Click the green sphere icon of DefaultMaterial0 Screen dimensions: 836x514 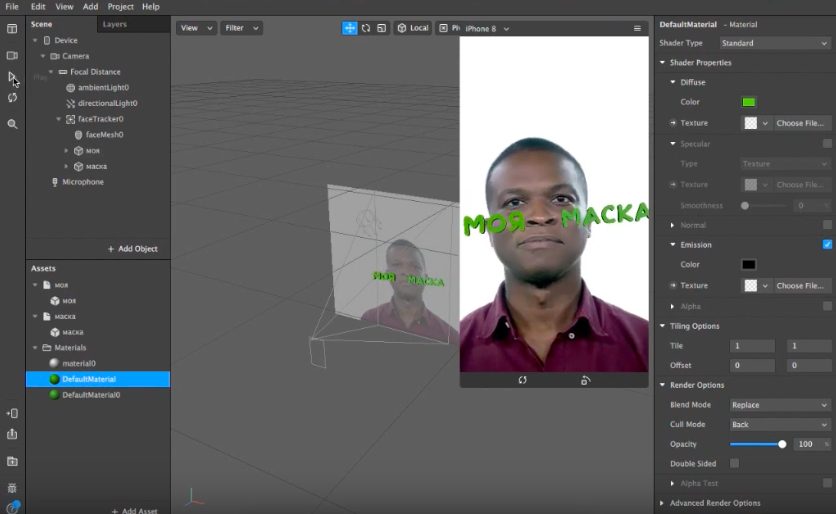54,395
